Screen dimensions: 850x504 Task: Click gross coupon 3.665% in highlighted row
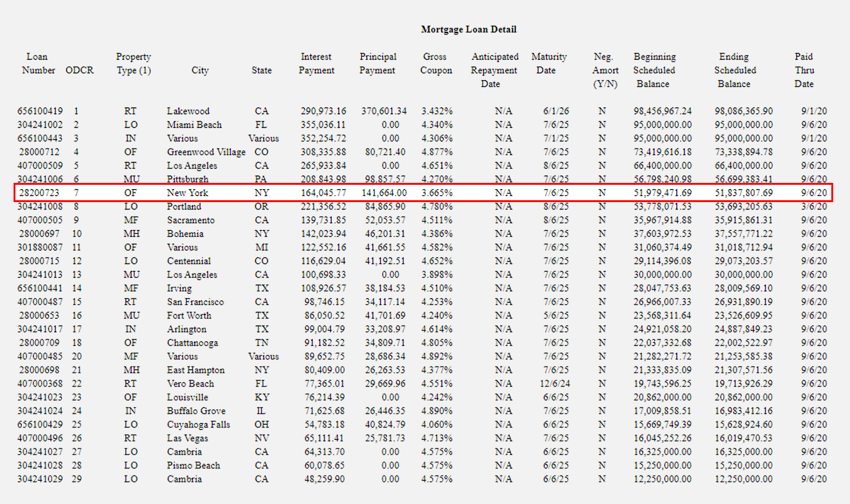click(437, 193)
